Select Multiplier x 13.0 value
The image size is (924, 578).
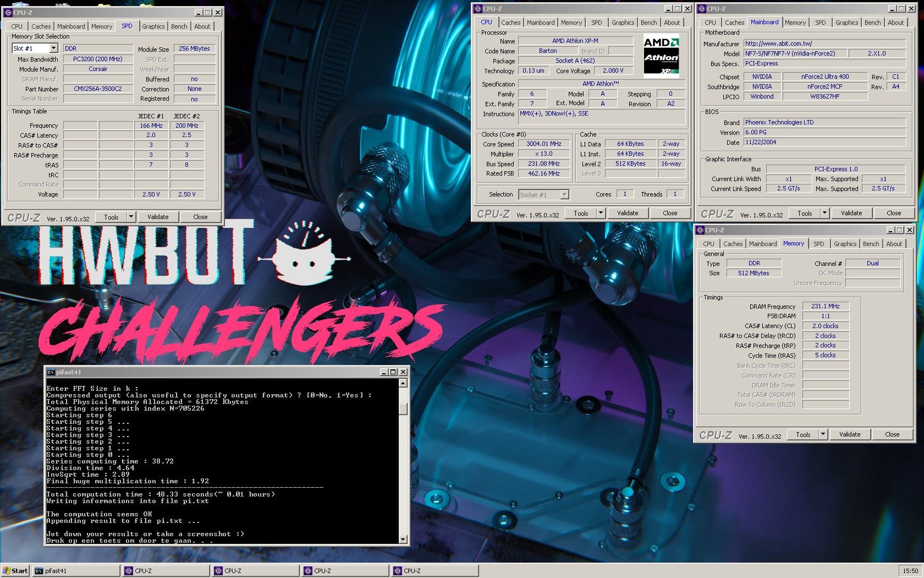pyautogui.click(x=544, y=154)
